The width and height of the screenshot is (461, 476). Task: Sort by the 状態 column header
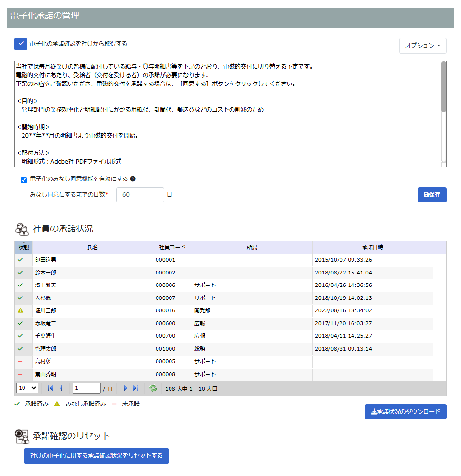click(24, 248)
